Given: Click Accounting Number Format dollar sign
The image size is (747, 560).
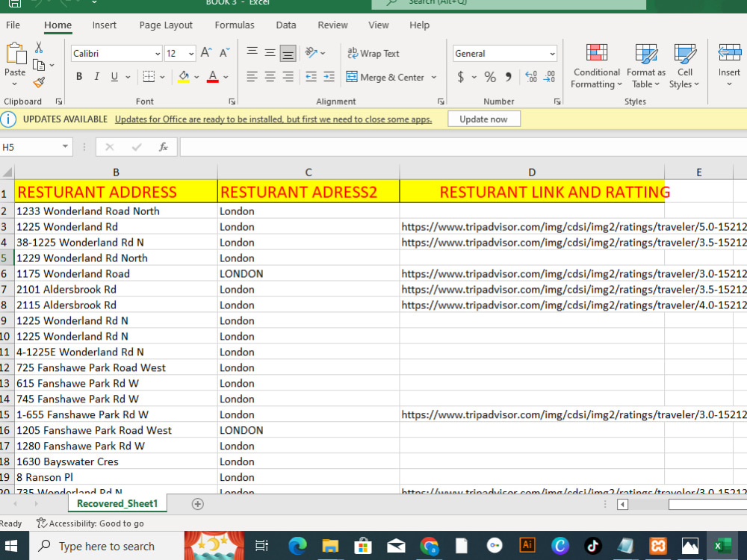Looking at the screenshot, I should (460, 77).
